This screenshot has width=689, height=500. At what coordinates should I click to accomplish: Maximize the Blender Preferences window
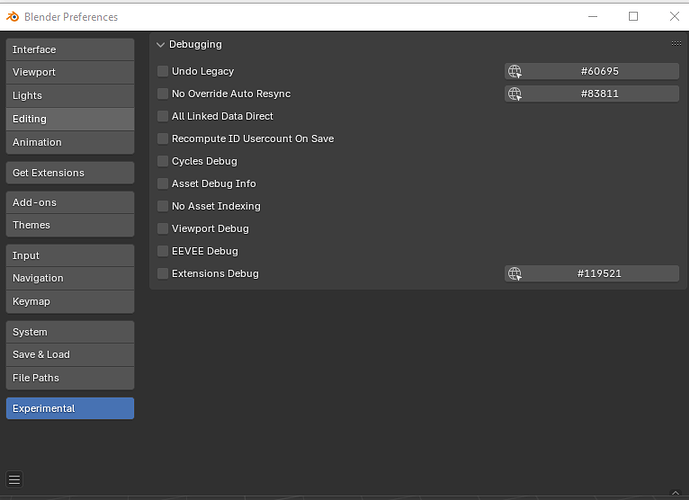point(633,17)
